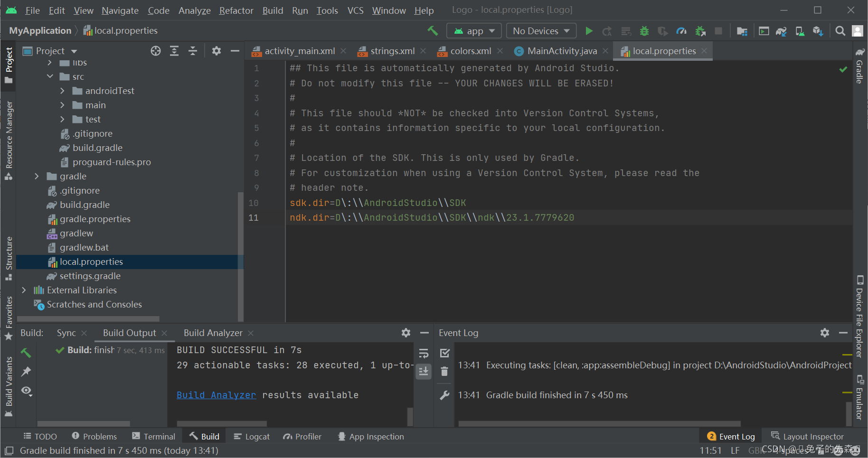Screen dimensions: 868x458
Task: Open the Terminal tool window button
Action: point(154,437)
